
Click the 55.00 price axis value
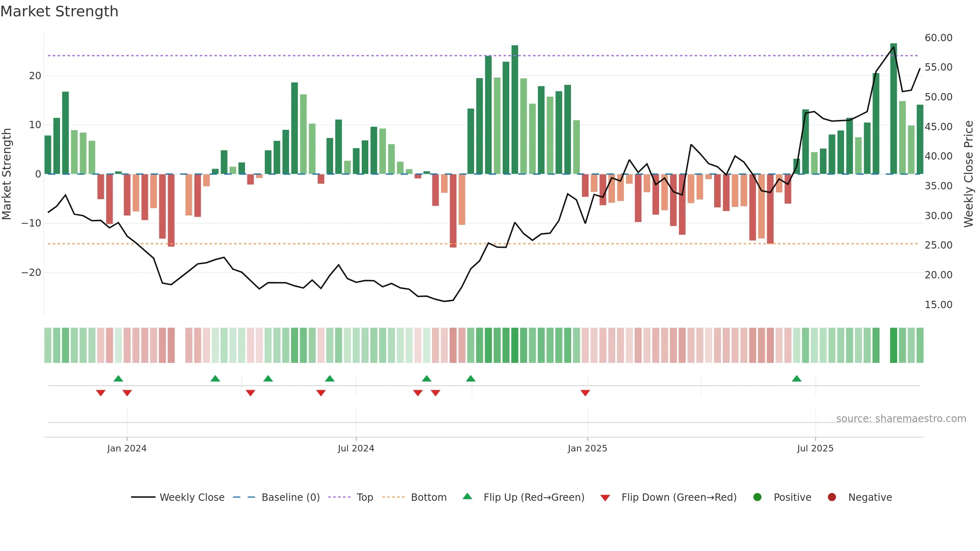(938, 67)
